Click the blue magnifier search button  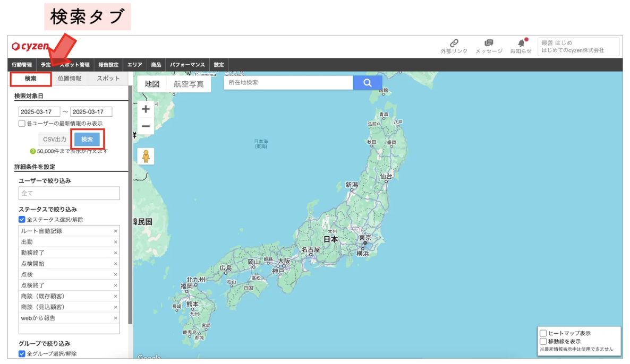[367, 83]
